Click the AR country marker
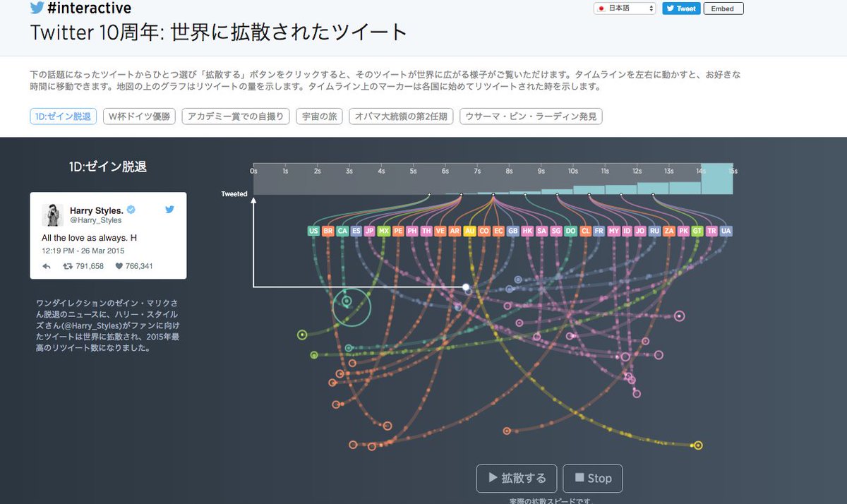Image resolution: width=847 pixels, height=504 pixels. [x=455, y=231]
